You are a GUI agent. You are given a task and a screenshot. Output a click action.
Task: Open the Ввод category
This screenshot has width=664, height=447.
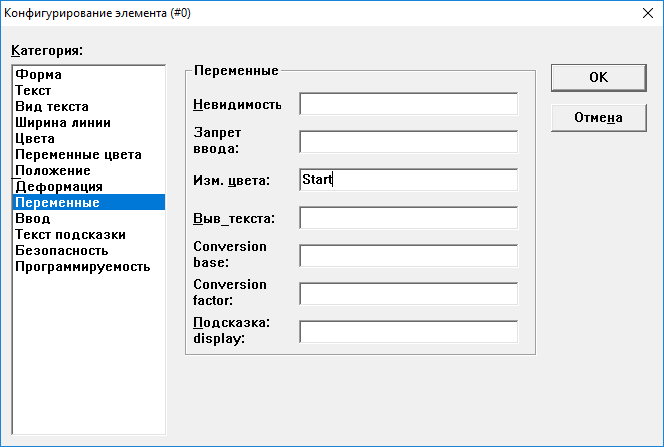pyautogui.click(x=31, y=219)
